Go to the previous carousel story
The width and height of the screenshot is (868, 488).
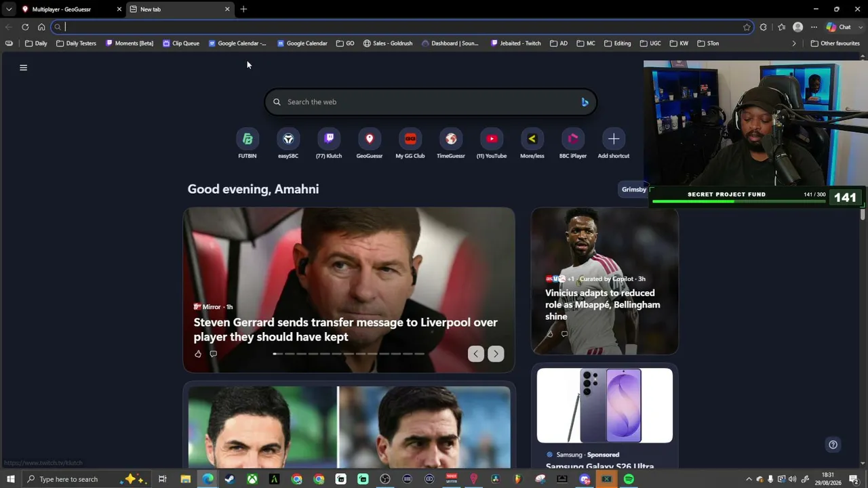(x=475, y=354)
